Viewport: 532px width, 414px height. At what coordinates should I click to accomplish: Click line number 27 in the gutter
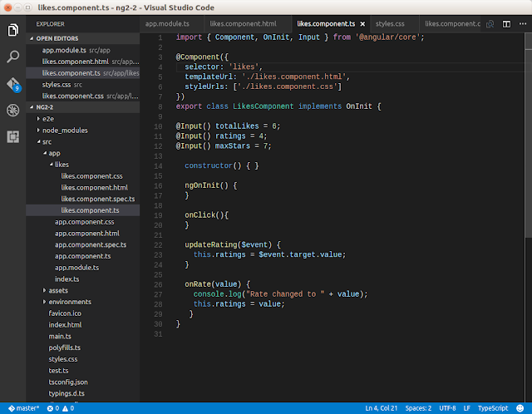point(158,294)
